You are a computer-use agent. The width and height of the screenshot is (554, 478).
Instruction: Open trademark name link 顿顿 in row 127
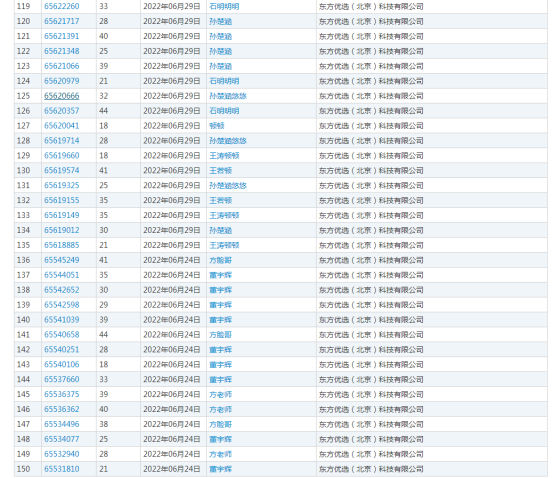pyautogui.click(x=217, y=126)
